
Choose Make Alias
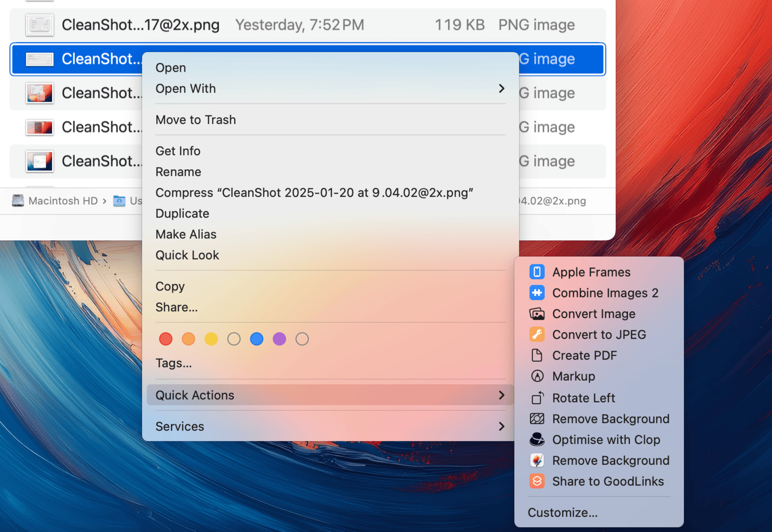coord(330,234)
